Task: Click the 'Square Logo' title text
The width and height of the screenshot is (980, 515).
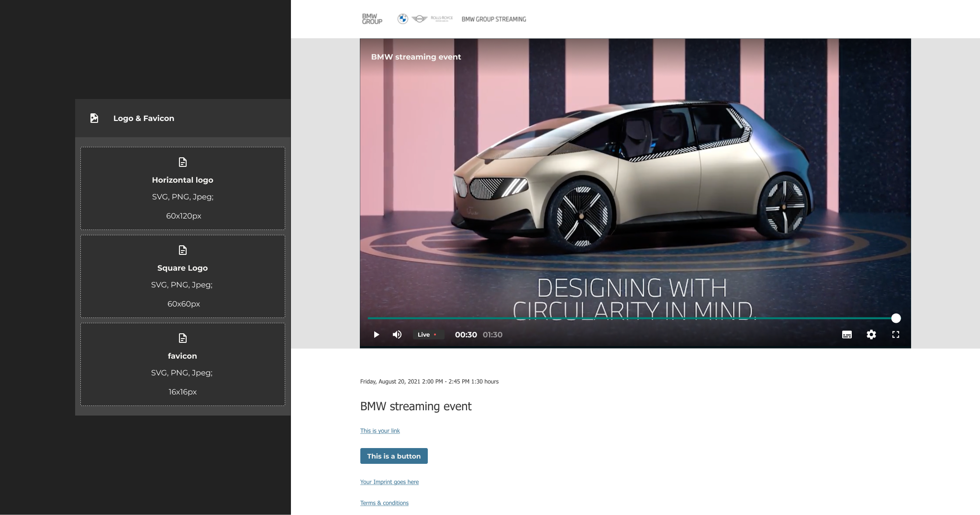Action: pos(183,268)
